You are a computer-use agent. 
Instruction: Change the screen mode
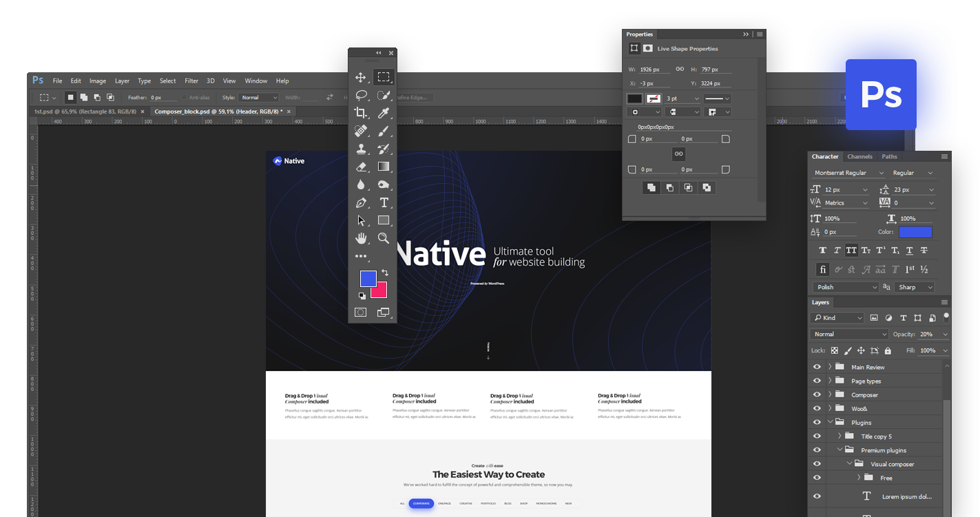[384, 312]
